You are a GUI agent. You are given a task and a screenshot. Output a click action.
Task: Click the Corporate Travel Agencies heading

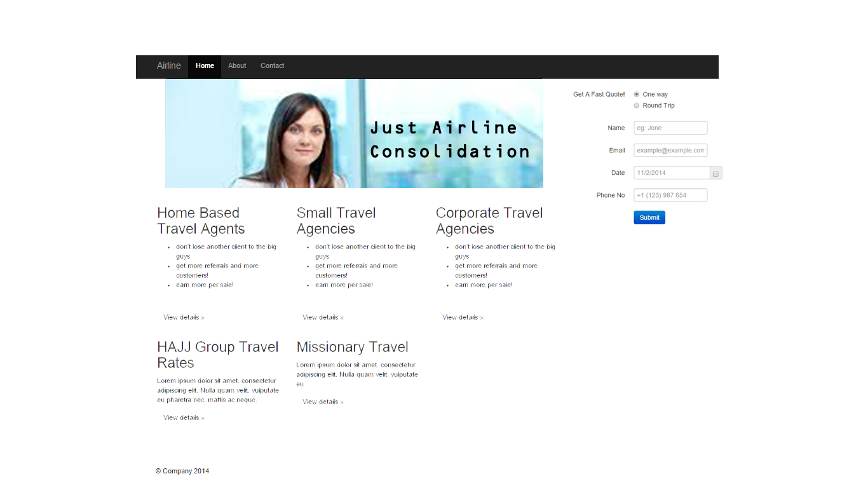point(489,221)
